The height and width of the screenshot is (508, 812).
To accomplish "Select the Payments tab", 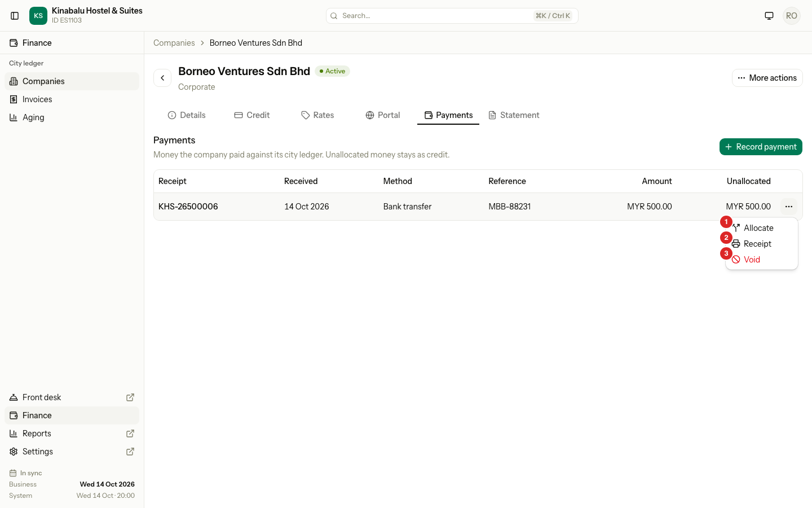I will coord(448,115).
